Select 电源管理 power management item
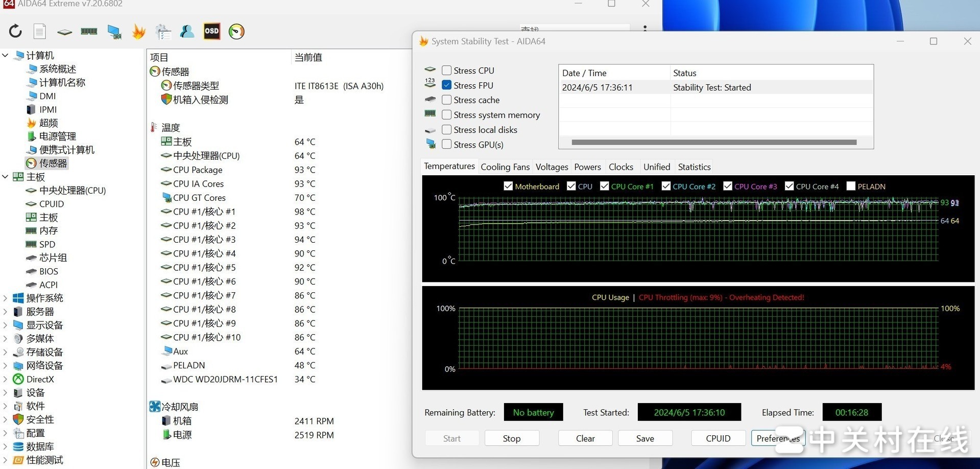This screenshot has height=469, width=980. pyautogui.click(x=58, y=136)
